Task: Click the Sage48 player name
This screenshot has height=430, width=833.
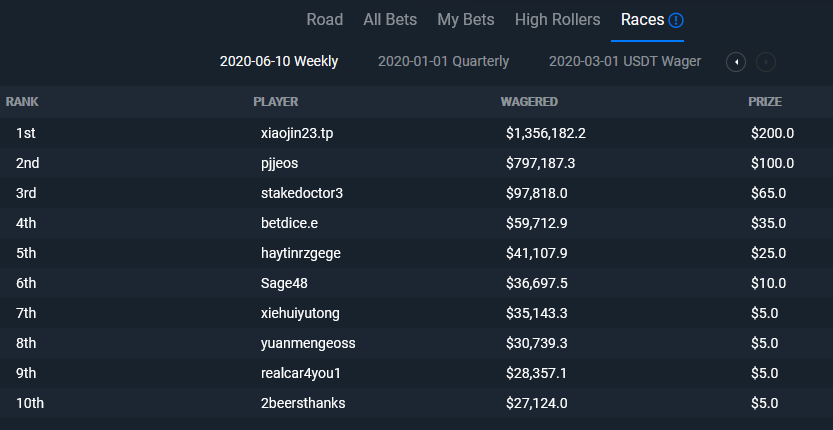Action: (284, 283)
